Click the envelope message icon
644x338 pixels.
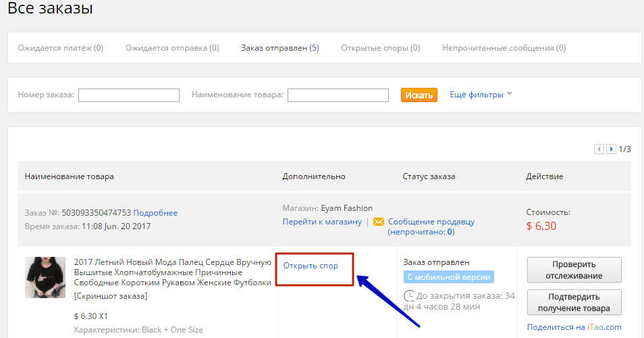pos(379,222)
